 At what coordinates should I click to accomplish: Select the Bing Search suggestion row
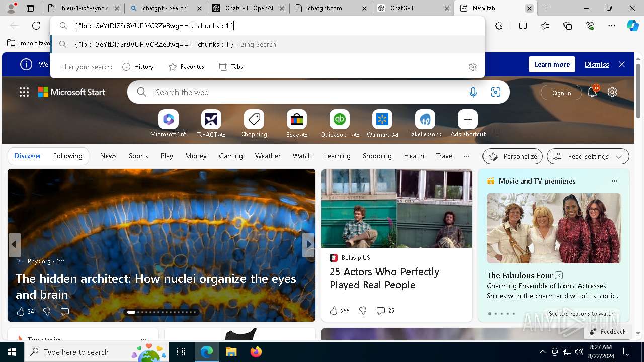[268, 44]
